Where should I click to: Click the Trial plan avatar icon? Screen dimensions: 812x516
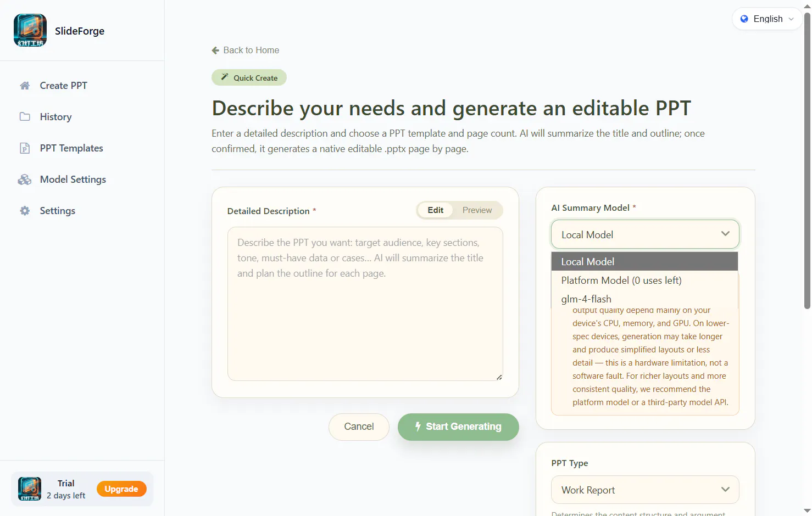point(30,489)
